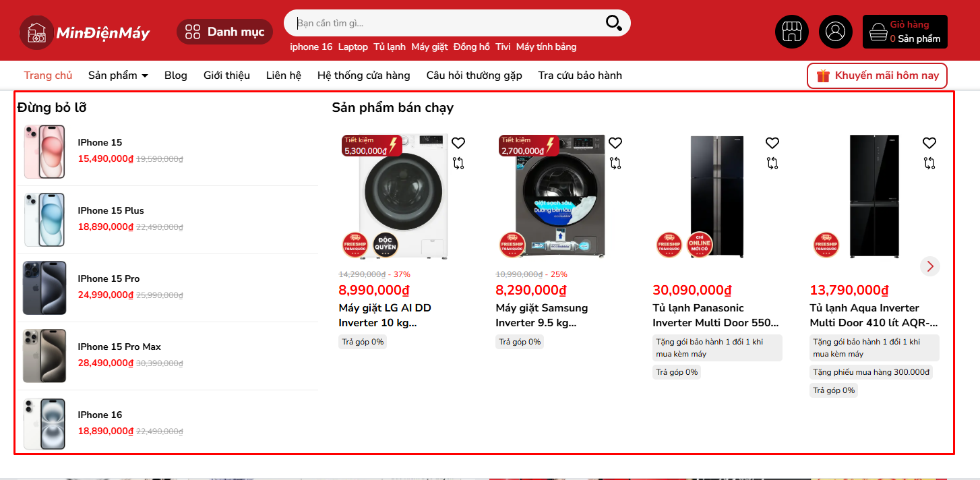Click compare icon on Panasonic refrigerator
980x480 pixels.
tap(772, 163)
